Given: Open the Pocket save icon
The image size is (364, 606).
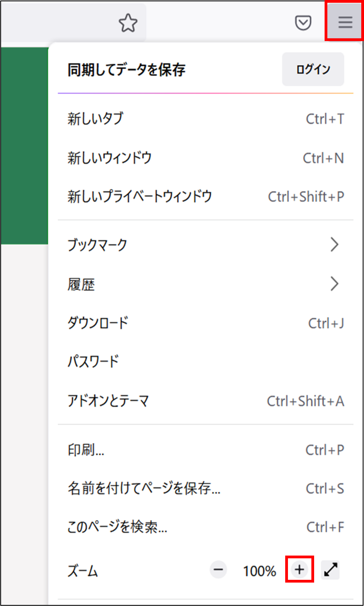Looking at the screenshot, I should tap(303, 23).
